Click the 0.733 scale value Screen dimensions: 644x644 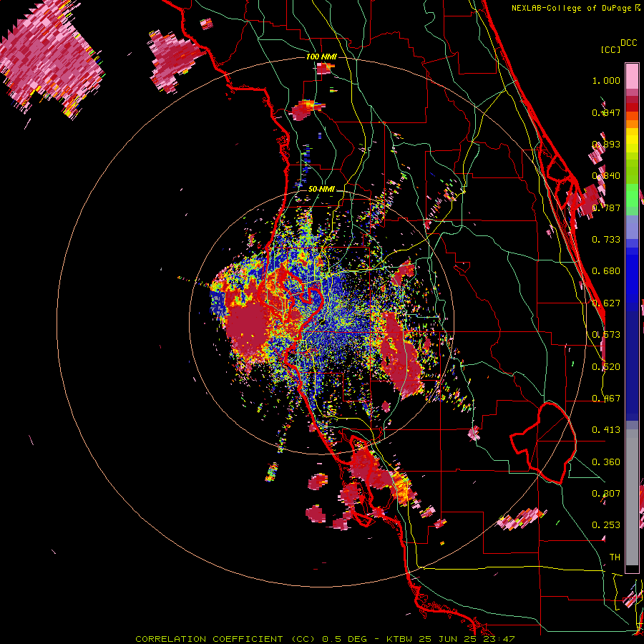[x=606, y=240]
